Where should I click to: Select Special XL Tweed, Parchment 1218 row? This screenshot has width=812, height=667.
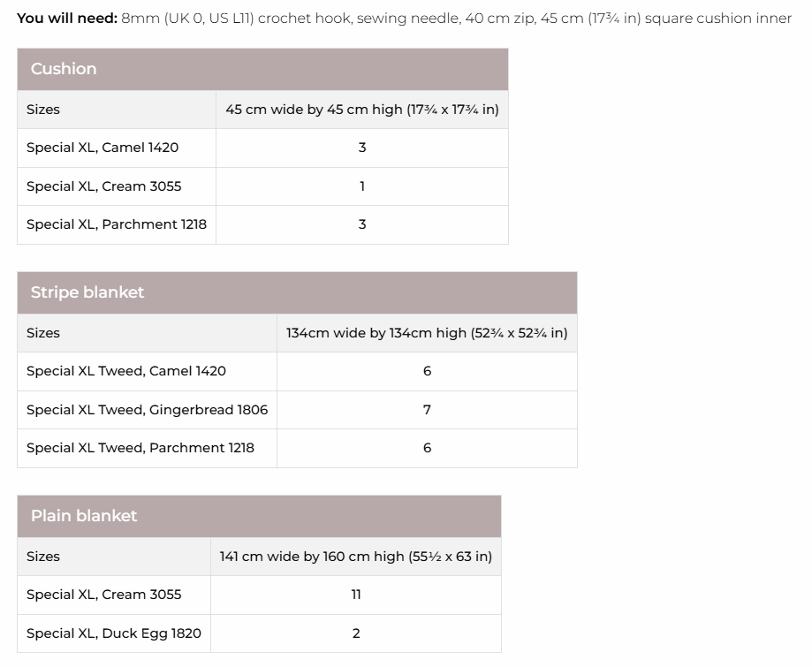(x=140, y=448)
